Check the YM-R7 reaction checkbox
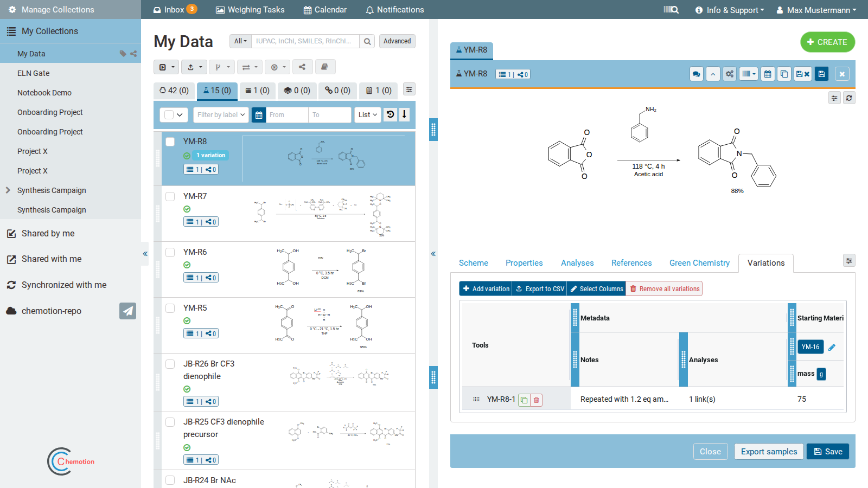This screenshot has width=868, height=488. pyautogui.click(x=170, y=196)
